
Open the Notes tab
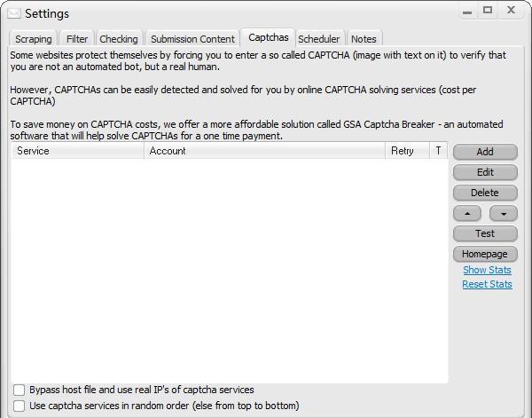(364, 39)
